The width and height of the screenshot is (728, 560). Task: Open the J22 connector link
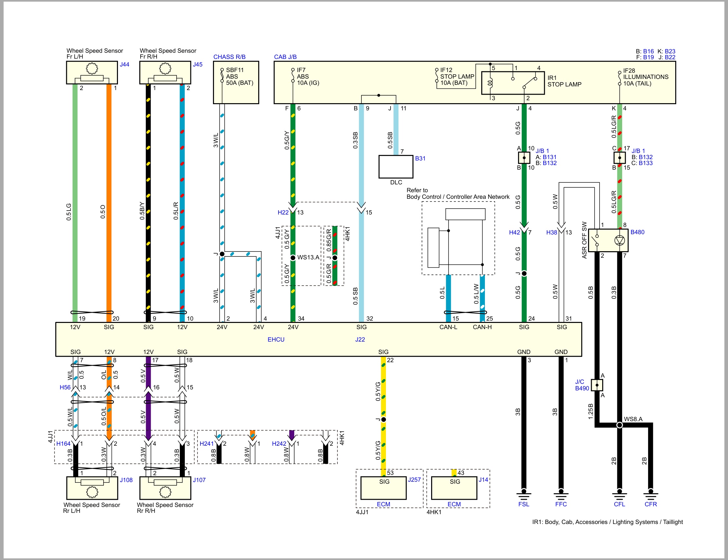(x=360, y=340)
